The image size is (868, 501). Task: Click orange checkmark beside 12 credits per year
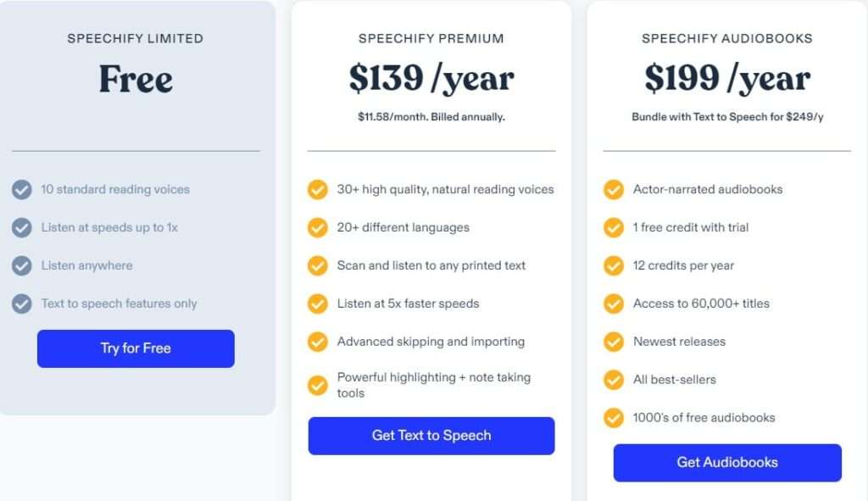tap(614, 265)
